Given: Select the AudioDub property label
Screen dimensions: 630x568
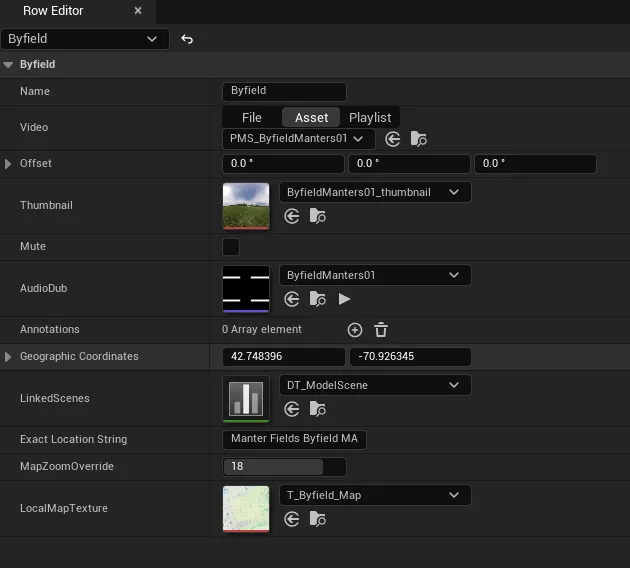Looking at the screenshot, I should click(43, 288).
